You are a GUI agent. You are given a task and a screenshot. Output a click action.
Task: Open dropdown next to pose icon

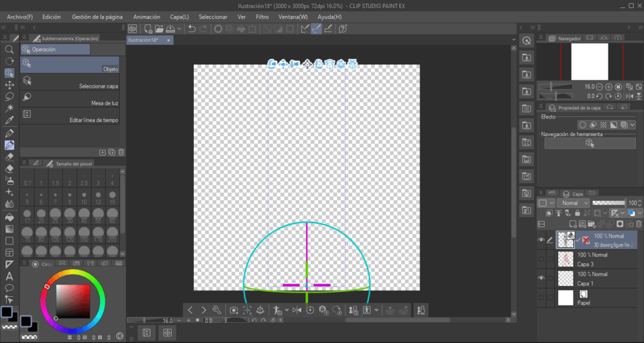tap(376, 310)
